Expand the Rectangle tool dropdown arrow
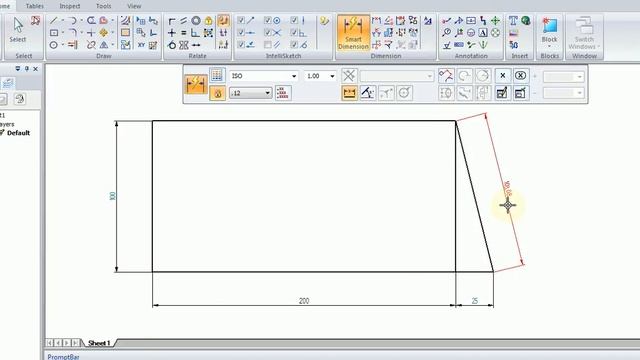The image size is (640, 360). click(62, 33)
